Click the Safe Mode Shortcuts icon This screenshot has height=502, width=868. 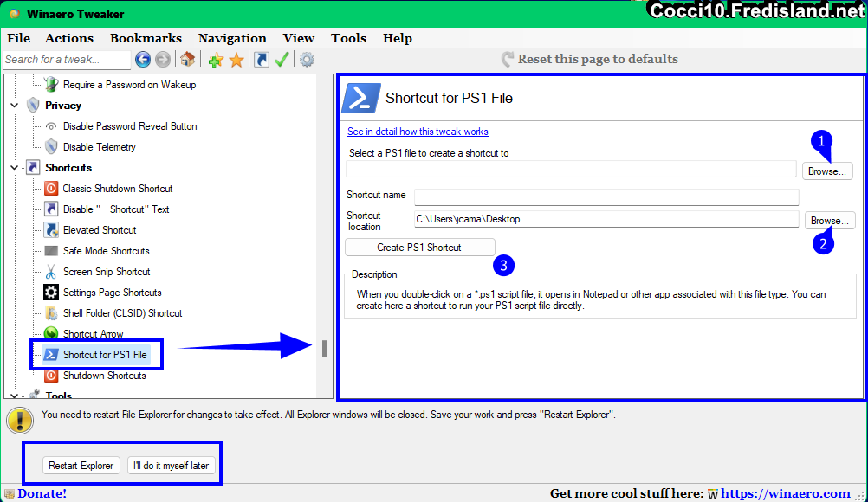coord(51,250)
